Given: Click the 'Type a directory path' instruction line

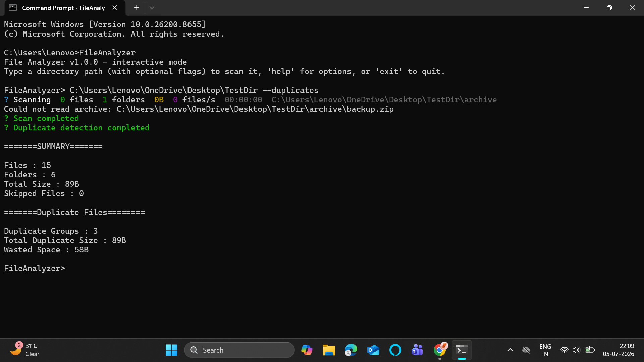Looking at the screenshot, I should tap(224, 71).
